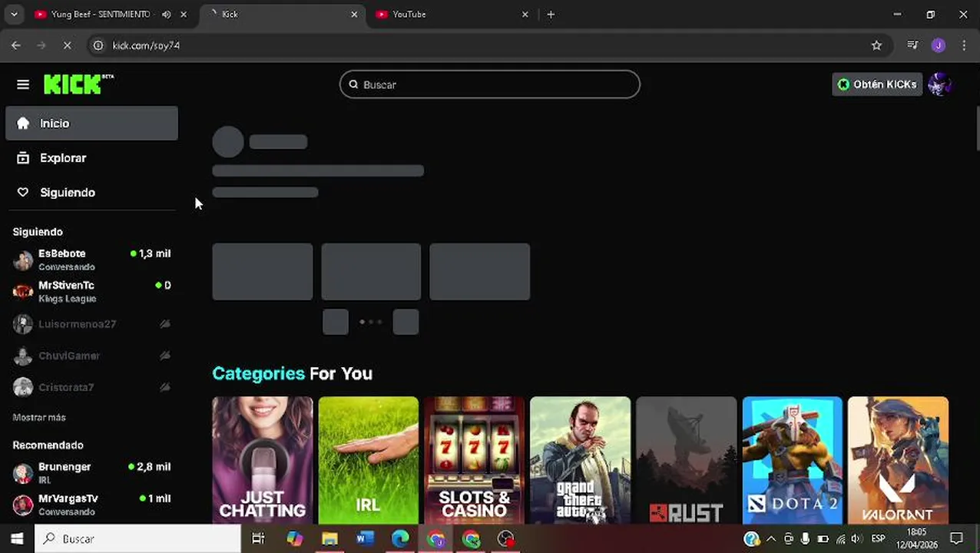Open a new browser tab

(551, 14)
